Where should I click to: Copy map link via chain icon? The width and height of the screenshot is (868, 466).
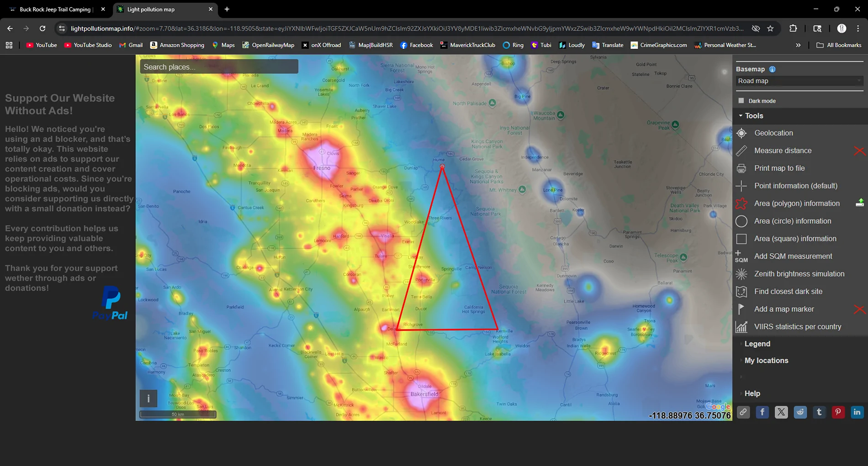pyautogui.click(x=743, y=412)
